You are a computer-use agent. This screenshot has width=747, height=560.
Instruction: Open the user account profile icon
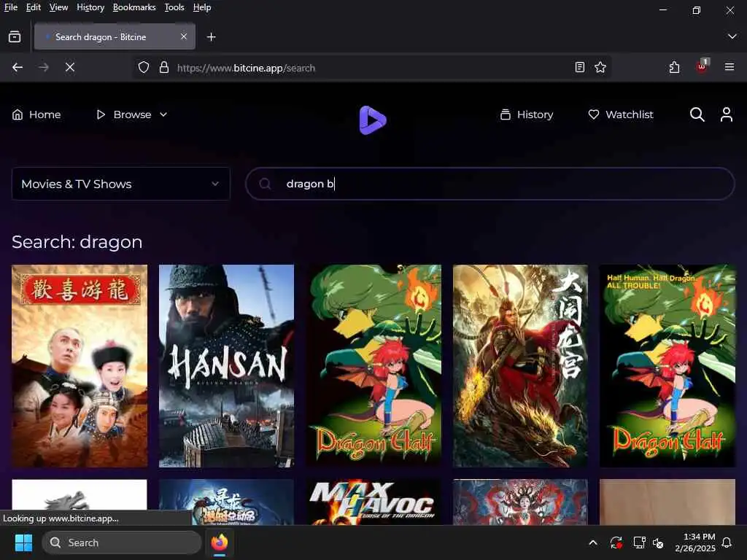pos(726,114)
